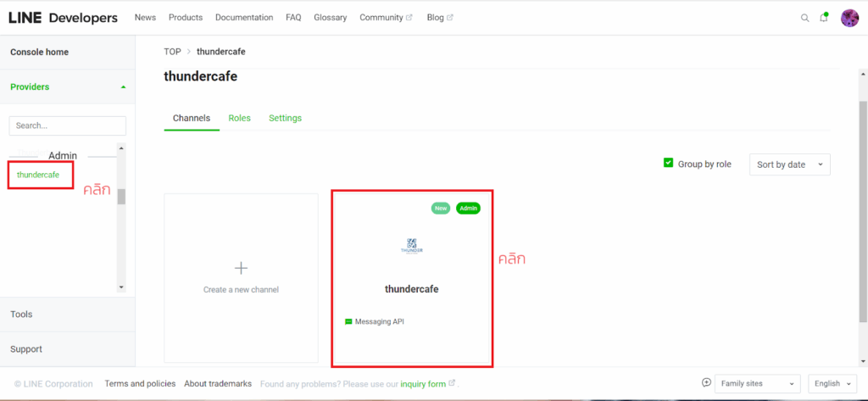868x401 pixels.
Task: Open the Sort by date dropdown
Action: (x=789, y=164)
